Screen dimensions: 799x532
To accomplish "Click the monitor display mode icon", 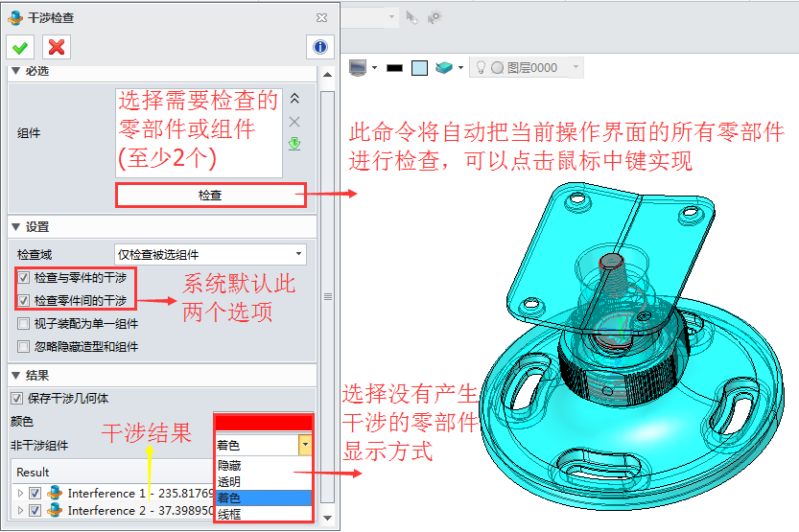I will coord(359,67).
